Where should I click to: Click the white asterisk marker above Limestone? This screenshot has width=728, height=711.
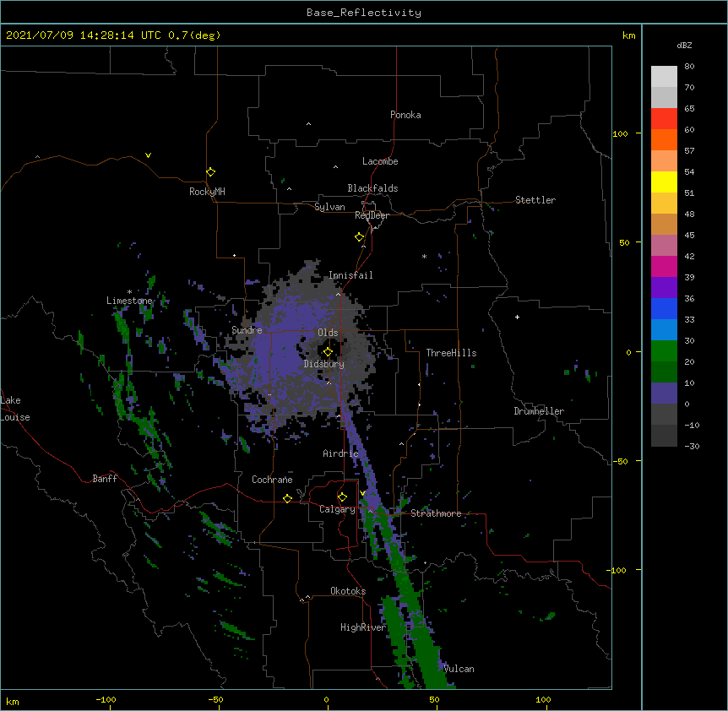pyautogui.click(x=129, y=292)
